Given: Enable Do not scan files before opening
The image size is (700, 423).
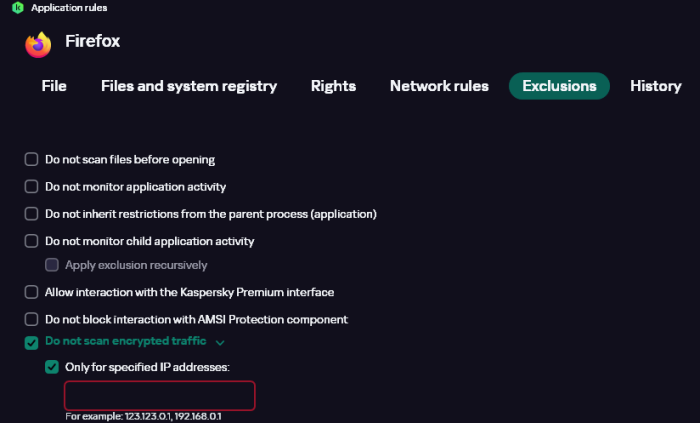Looking at the screenshot, I should [31, 160].
